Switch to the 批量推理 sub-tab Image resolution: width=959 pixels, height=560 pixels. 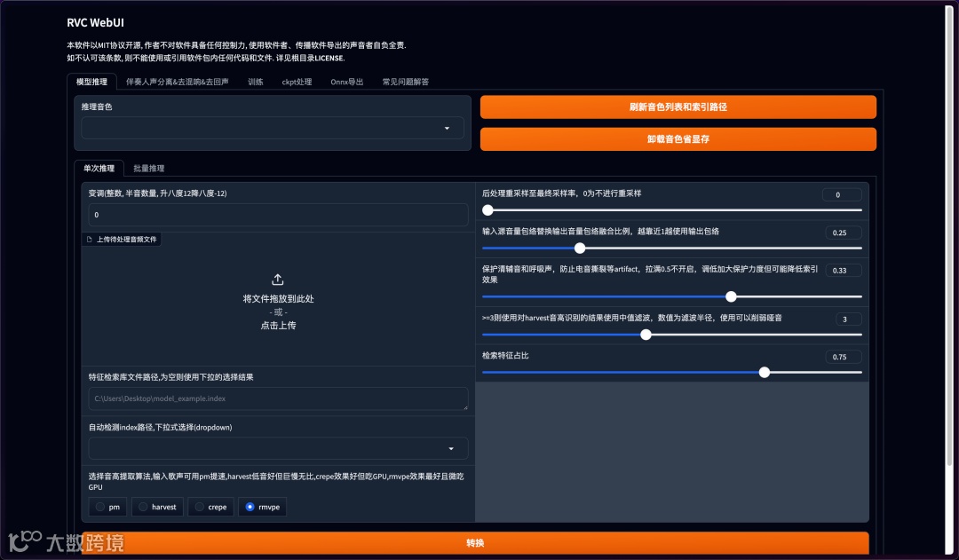tap(148, 168)
